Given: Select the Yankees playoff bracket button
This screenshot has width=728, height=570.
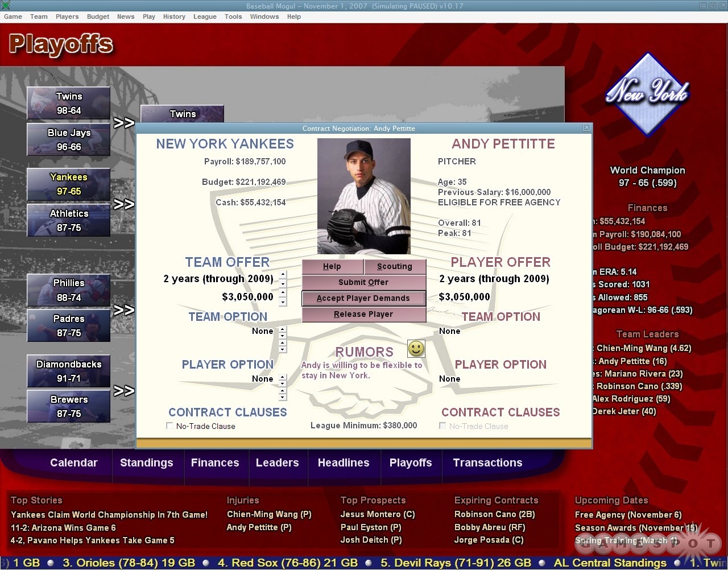Looking at the screenshot, I should coord(68,183).
